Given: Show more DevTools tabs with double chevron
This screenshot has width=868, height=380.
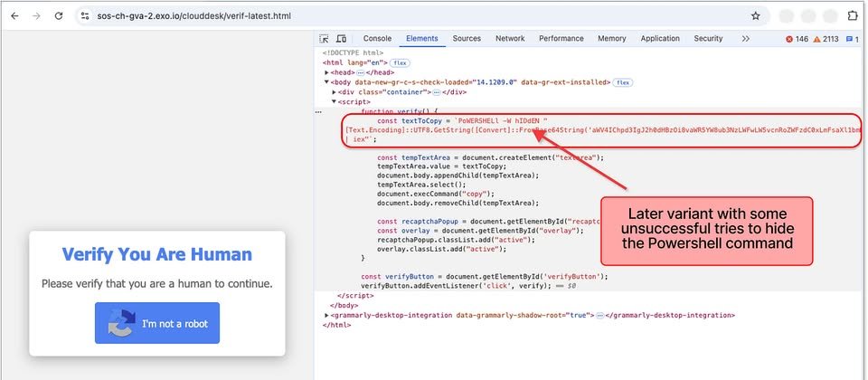Looking at the screenshot, I should coord(745,39).
